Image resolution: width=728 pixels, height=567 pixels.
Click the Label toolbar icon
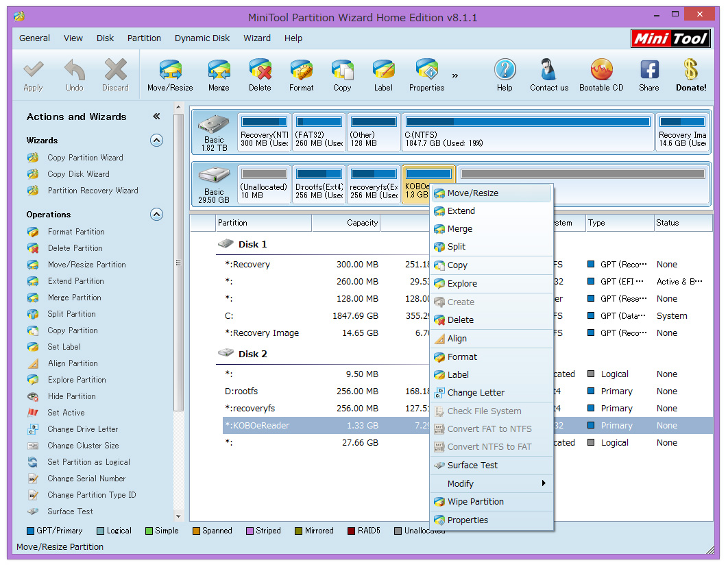pyautogui.click(x=383, y=75)
